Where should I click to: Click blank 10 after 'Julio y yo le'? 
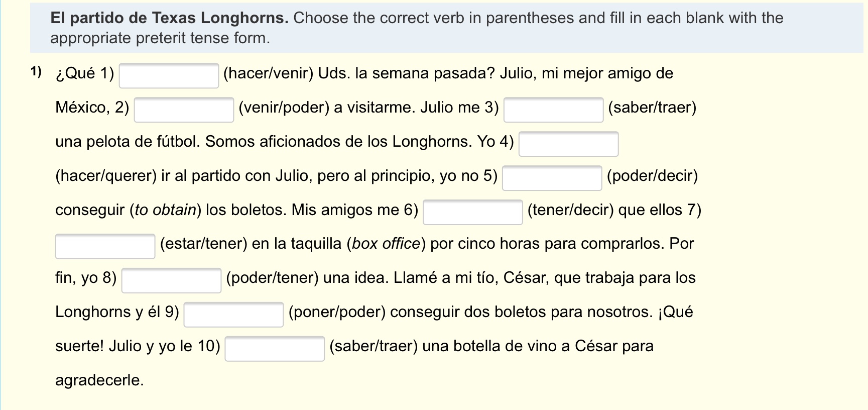click(x=275, y=349)
